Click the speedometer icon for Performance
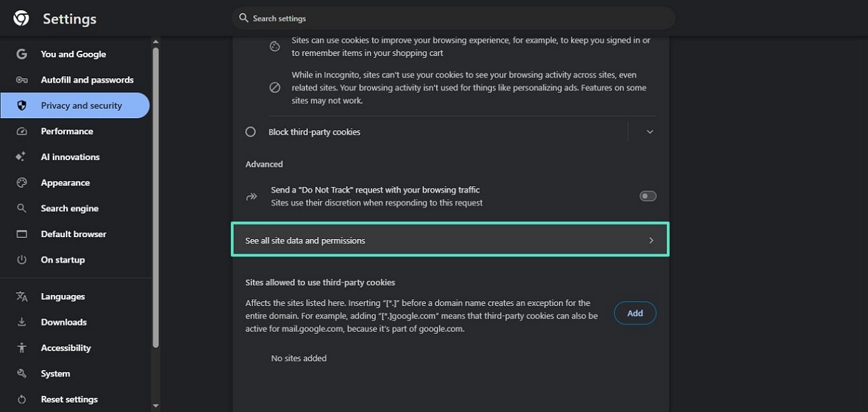 pyautogui.click(x=21, y=132)
